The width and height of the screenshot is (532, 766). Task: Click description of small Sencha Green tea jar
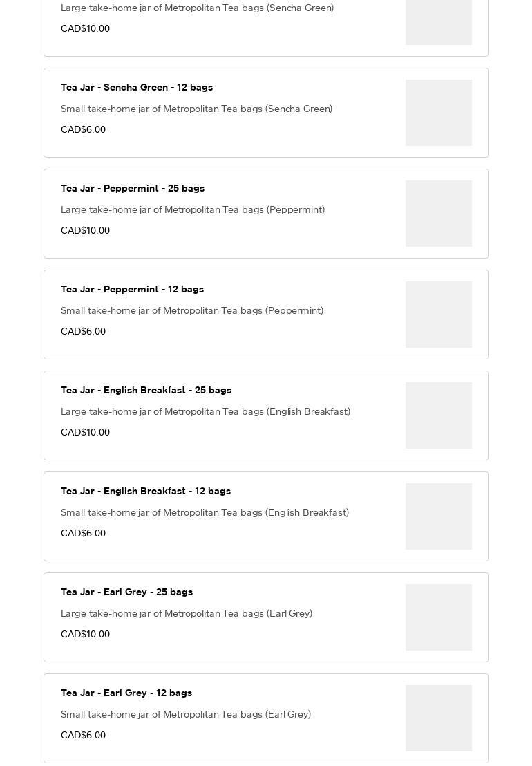[x=197, y=109]
